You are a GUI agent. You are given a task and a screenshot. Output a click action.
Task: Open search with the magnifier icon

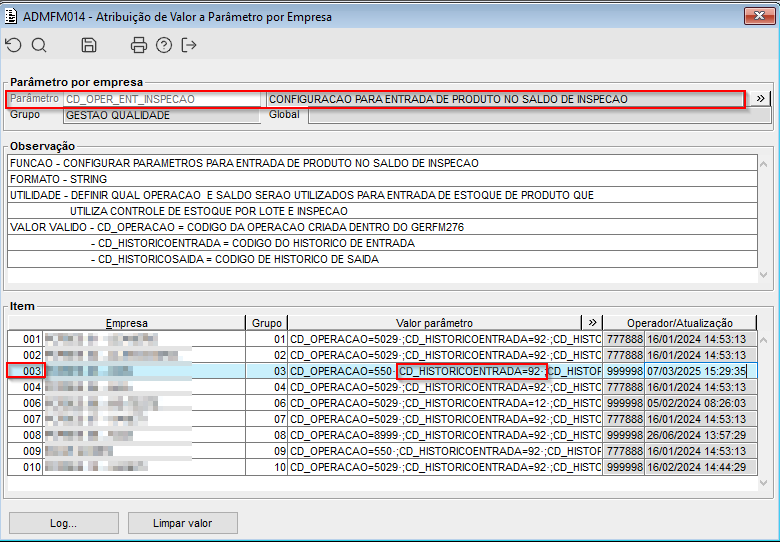pos(39,45)
